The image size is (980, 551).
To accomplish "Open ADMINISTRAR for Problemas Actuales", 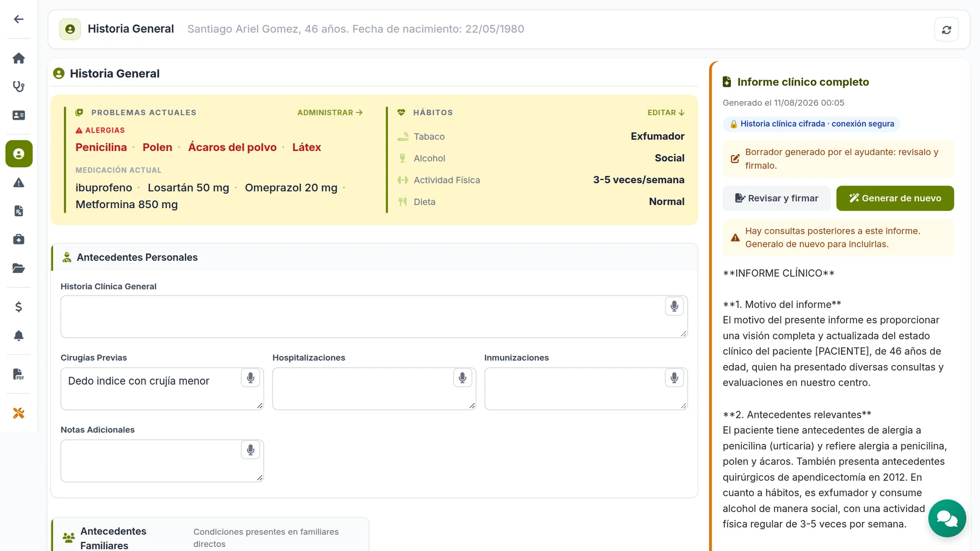I will [330, 113].
